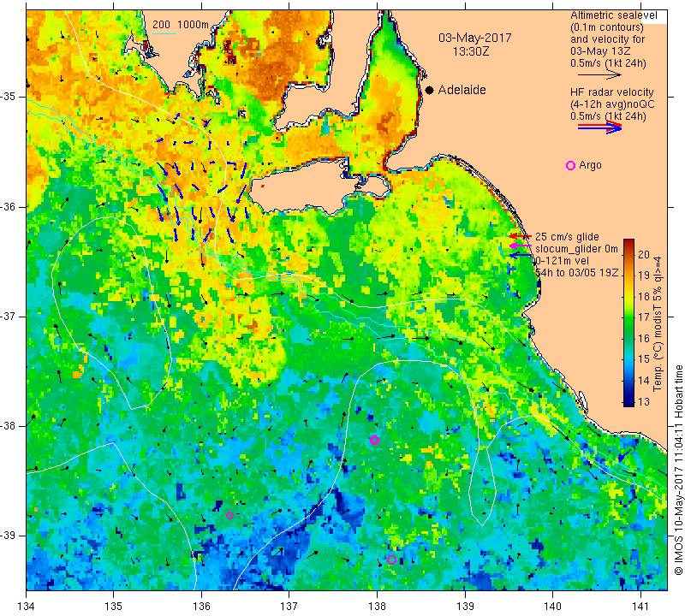Select the 'slocum_glider 0m' label
Image resolution: width=685 pixels, height=616 pixels.
tap(576, 249)
